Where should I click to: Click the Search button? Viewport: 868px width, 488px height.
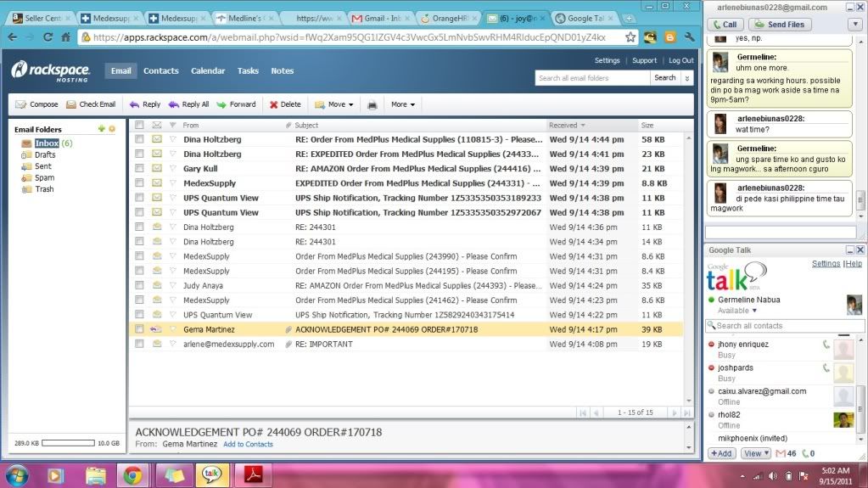(x=665, y=78)
